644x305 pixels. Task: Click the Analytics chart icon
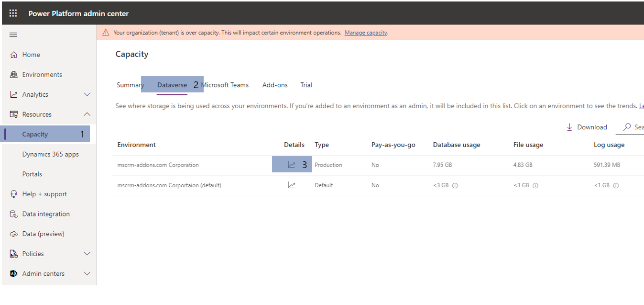pos(14,94)
